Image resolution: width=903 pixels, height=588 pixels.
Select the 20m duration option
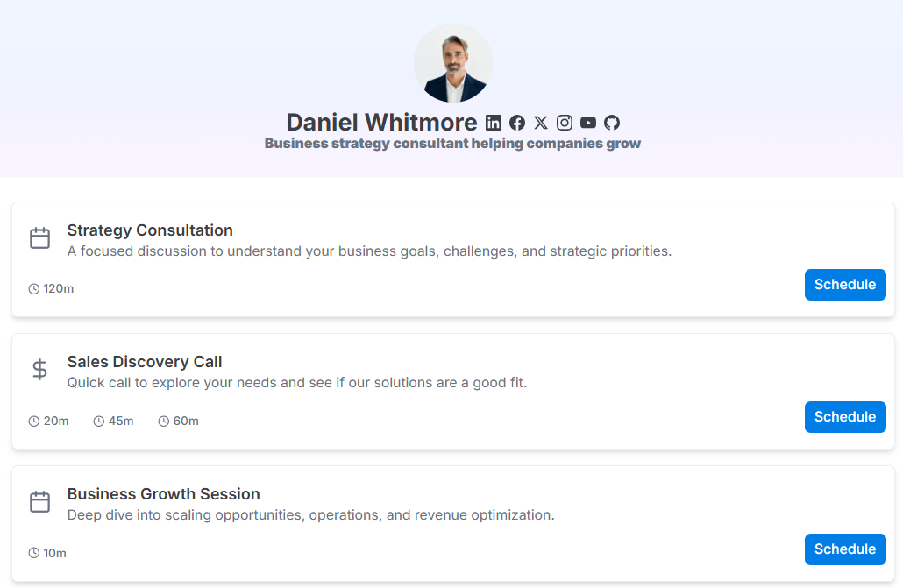tap(49, 422)
